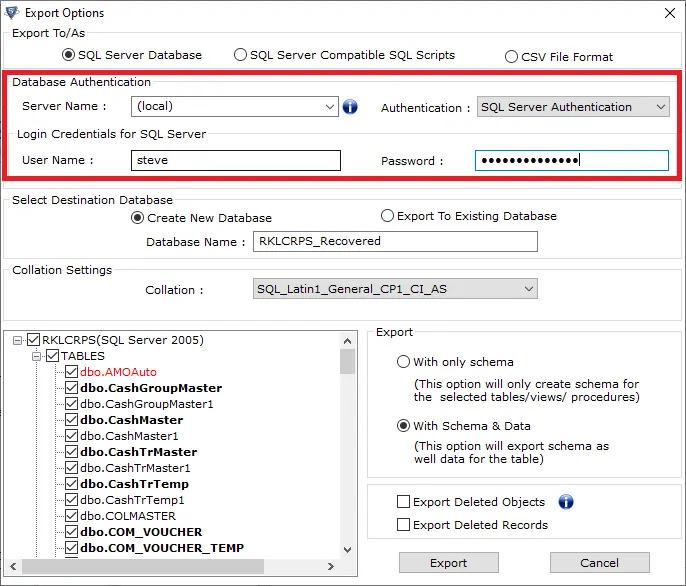Open the Collation dropdown list

[529, 290]
